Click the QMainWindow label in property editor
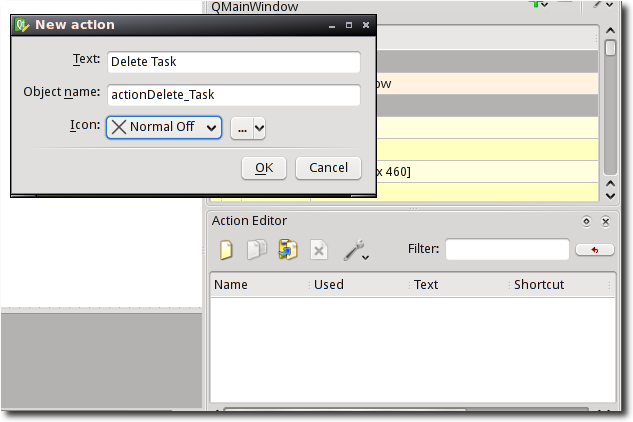 (x=255, y=6)
